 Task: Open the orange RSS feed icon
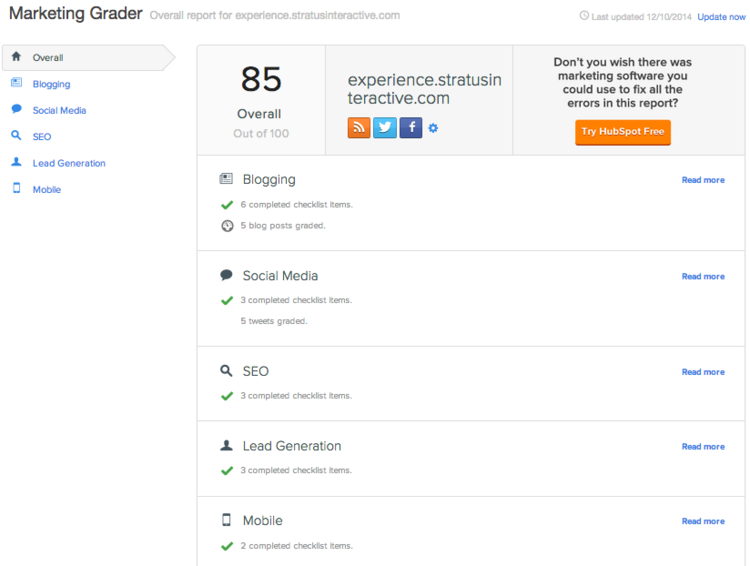click(359, 128)
